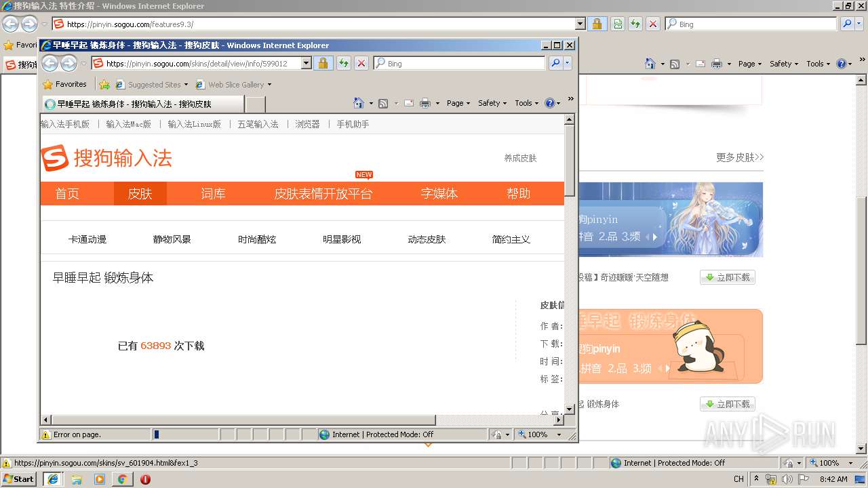Select 动态皮肤 skin category

tap(427, 239)
